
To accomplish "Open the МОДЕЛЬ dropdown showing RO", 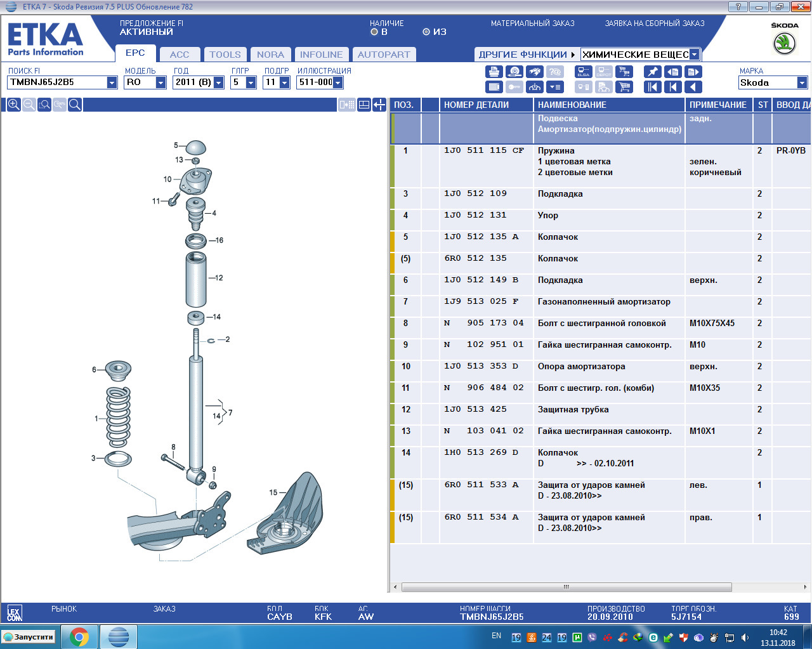I will 160,82.
